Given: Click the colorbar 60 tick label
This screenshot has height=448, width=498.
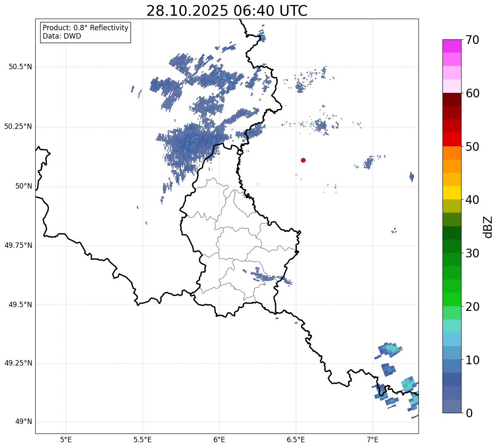Looking at the screenshot, I should coord(472,93).
